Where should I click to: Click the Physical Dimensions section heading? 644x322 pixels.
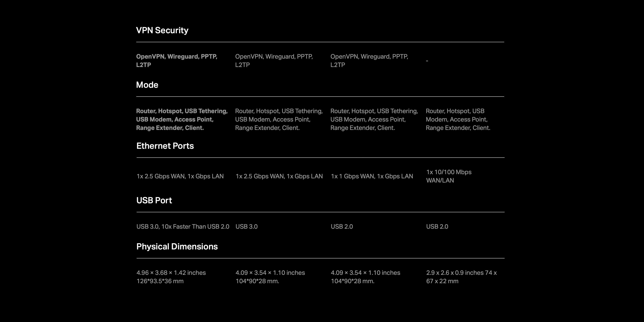click(x=177, y=247)
